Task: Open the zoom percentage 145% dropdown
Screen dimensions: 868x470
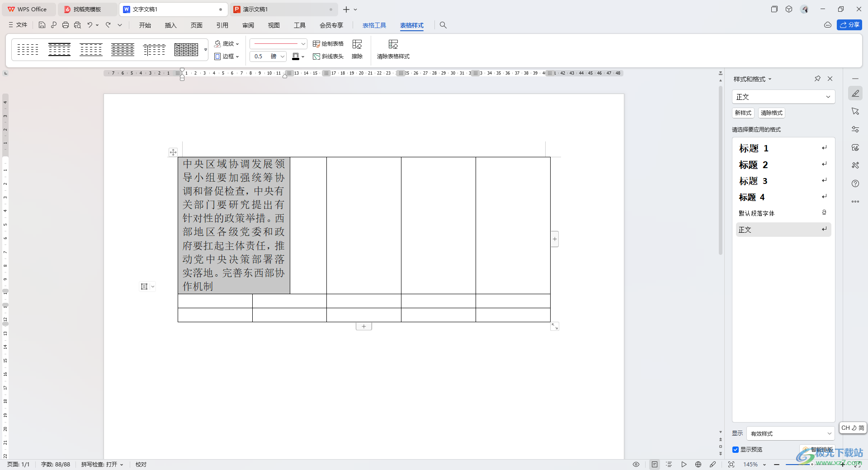Action: (755, 465)
